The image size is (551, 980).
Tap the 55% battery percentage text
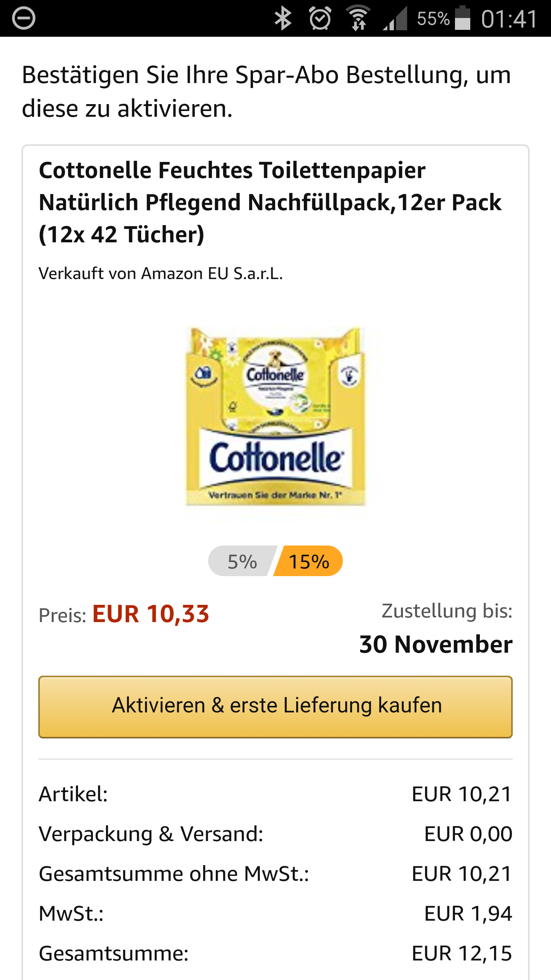pos(433,18)
